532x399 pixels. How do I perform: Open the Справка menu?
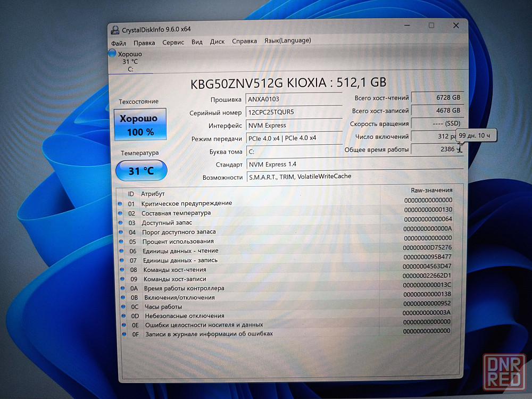pos(244,41)
